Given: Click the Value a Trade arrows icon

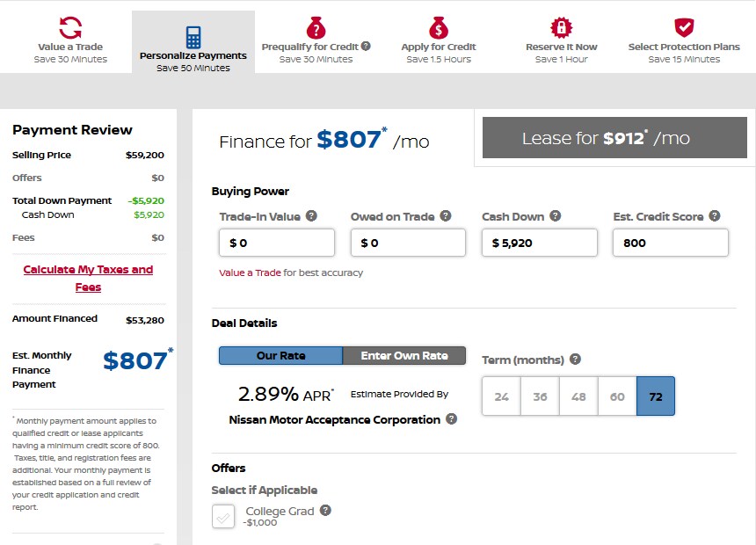Looking at the screenshot, I should [70, 27].
